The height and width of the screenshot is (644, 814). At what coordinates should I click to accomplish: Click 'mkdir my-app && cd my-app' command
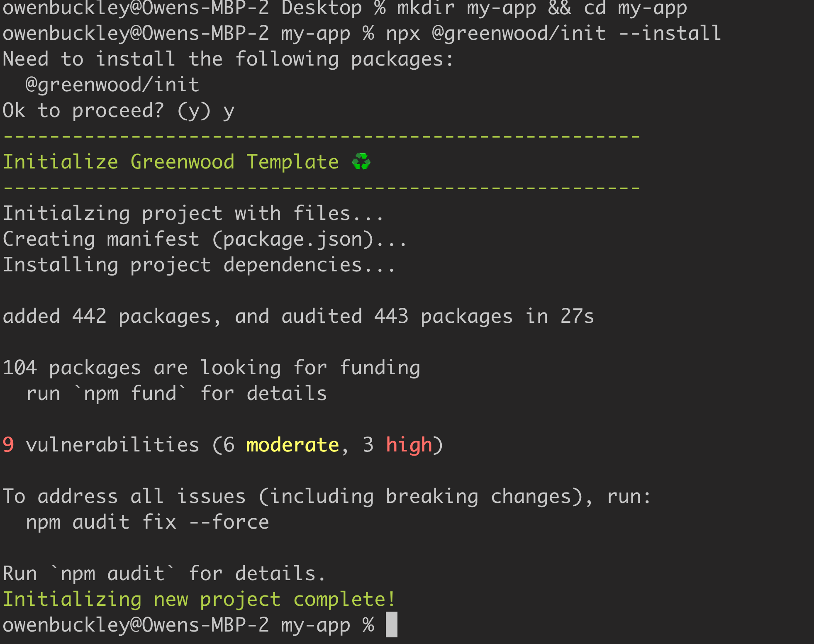point(541,8)
